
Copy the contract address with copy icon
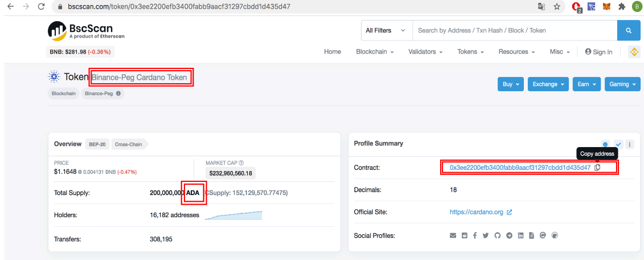point(597,167)
